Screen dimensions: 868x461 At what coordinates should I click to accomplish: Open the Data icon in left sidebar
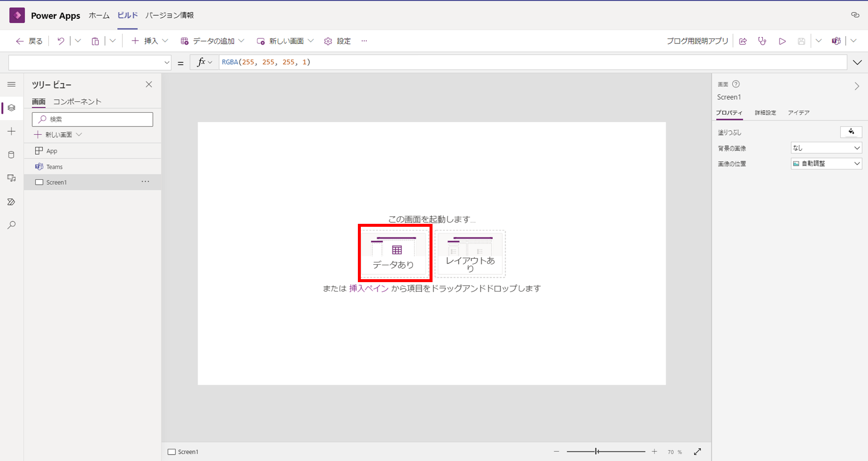point(11,155)
